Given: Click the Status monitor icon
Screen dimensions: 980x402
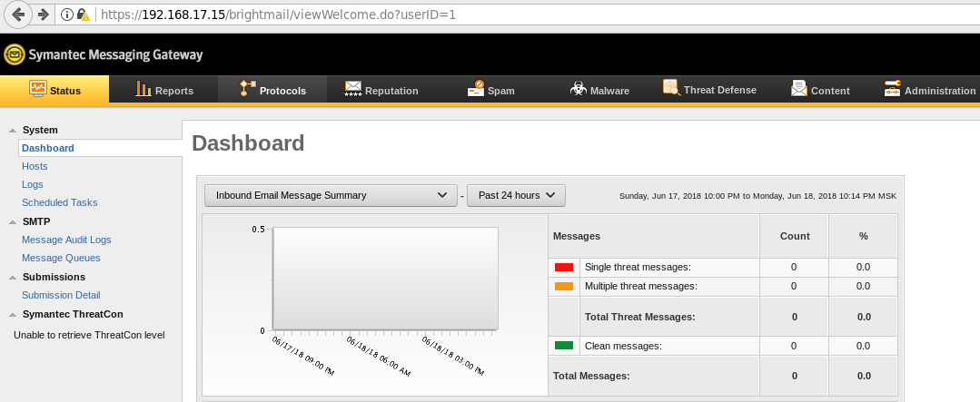Looking at the screenshot, I should pos(38,89).
